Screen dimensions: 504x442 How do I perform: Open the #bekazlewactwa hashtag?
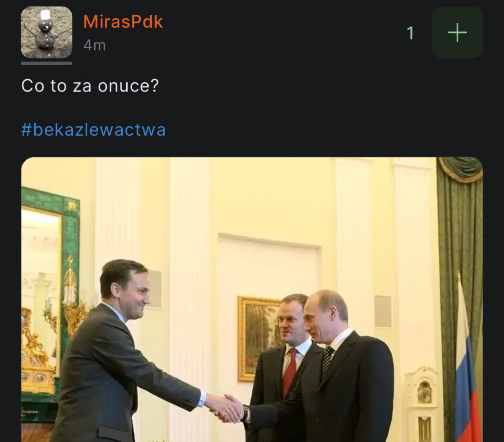coord(93,130)
